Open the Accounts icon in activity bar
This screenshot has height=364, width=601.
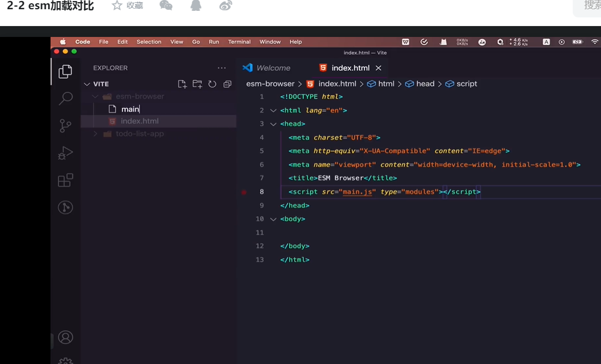click(65, 337)
